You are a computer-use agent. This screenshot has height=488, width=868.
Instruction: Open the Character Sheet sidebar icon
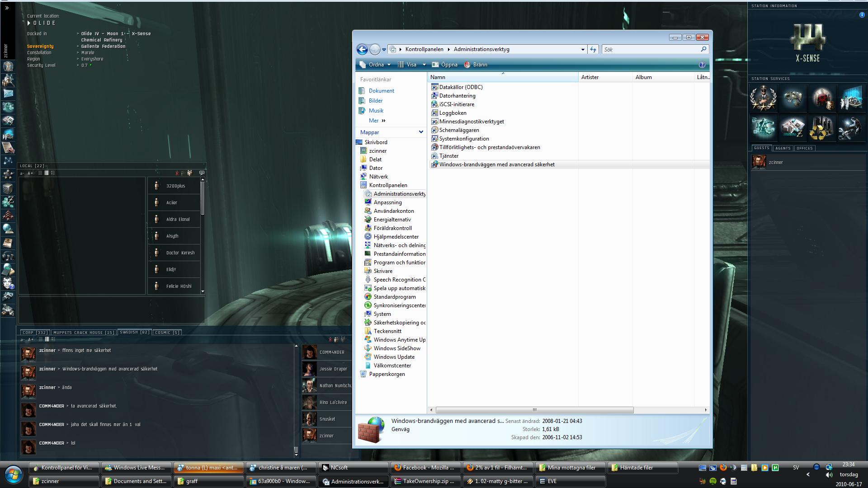click(x=8, y=66)
